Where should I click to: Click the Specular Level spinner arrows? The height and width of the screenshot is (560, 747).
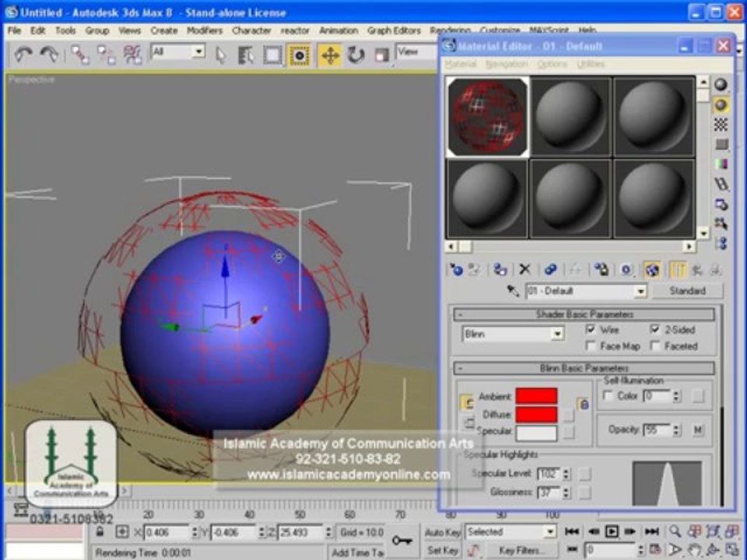tap(566, 474)
